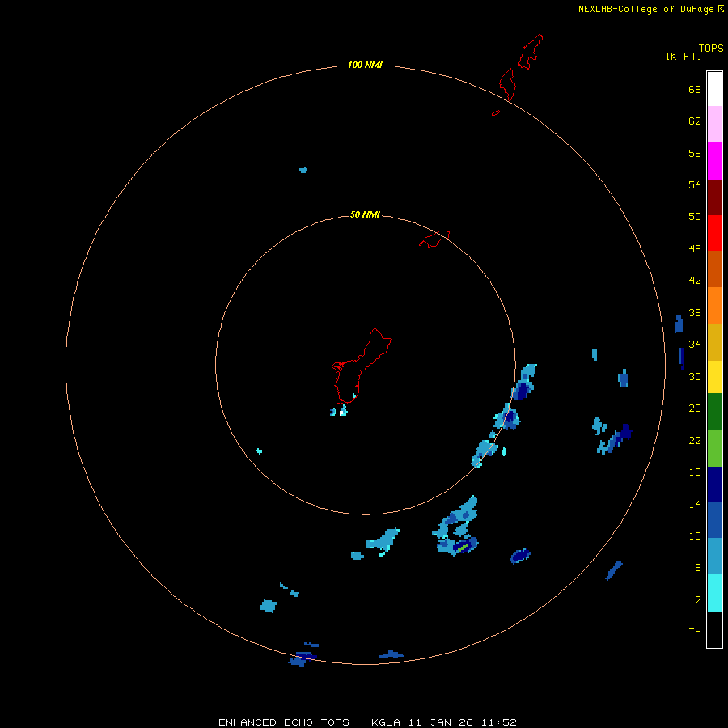Click the legend value "50"
Screen dimensions: 728x728
tap(695, 217)
